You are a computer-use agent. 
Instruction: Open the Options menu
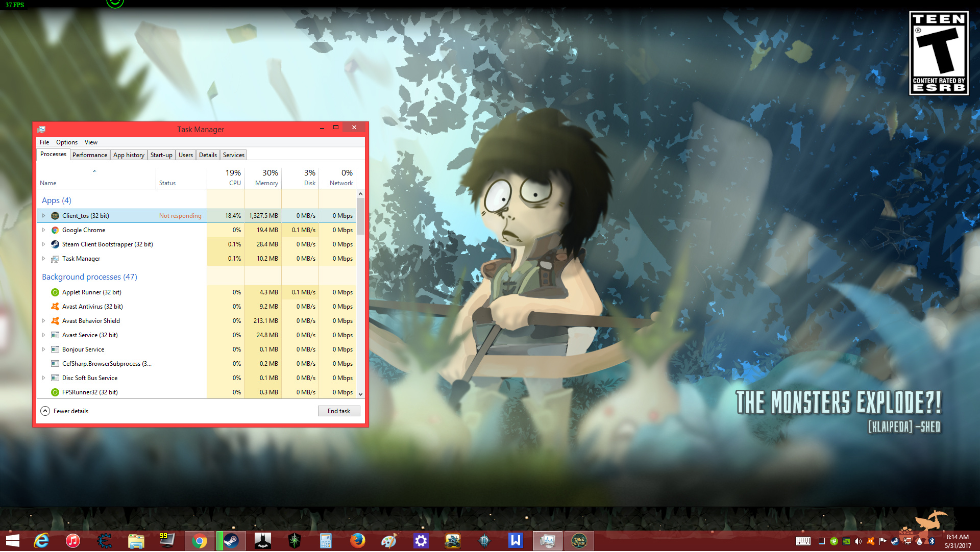tap(67, 142)
